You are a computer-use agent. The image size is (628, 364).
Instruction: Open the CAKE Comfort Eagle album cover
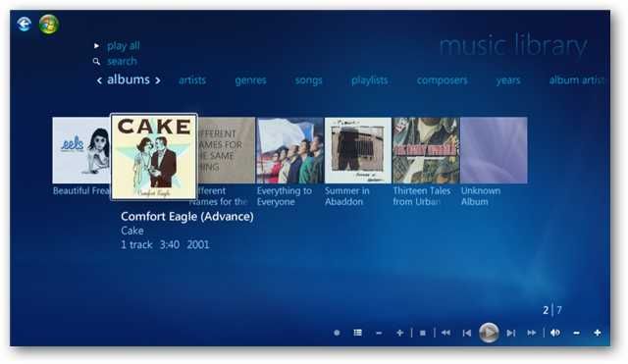[154, 157]
